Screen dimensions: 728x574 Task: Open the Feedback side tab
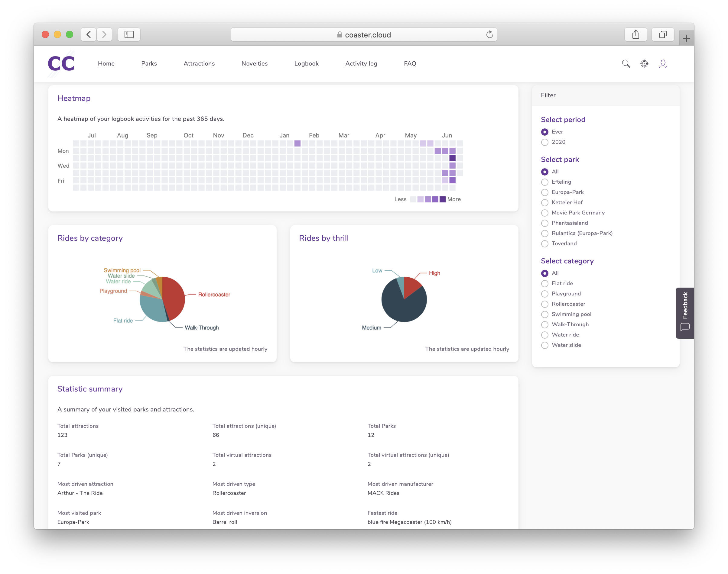[685, 313]
